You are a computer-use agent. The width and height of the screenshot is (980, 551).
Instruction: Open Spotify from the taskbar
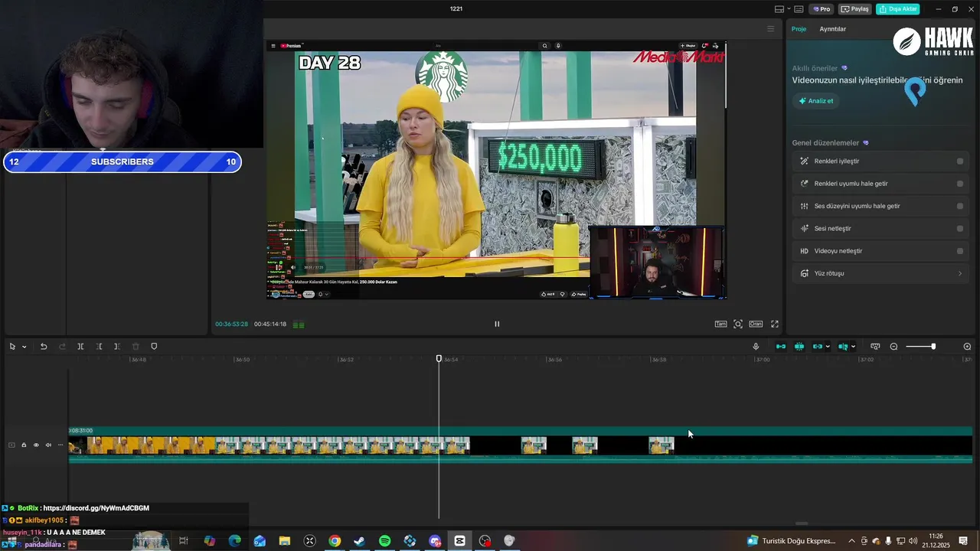(384, 541)
